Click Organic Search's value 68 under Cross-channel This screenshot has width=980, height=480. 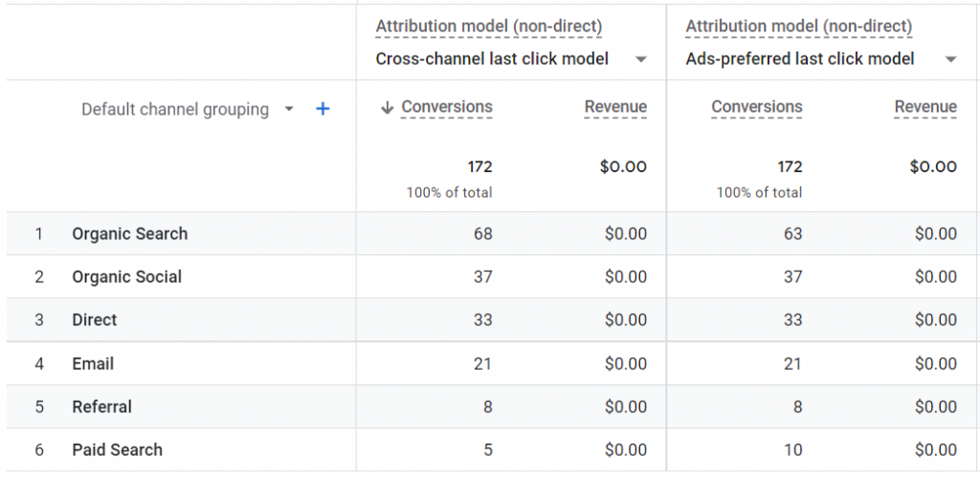(482, 233)
